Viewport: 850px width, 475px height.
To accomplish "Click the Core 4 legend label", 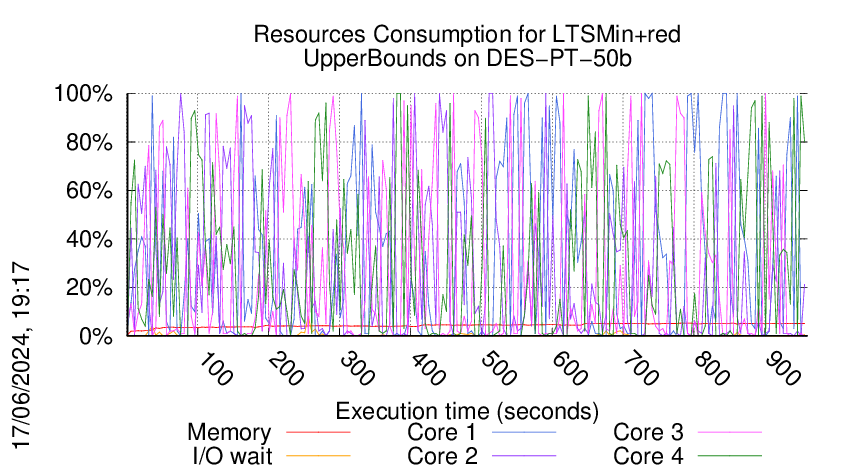I will point(648,457).
